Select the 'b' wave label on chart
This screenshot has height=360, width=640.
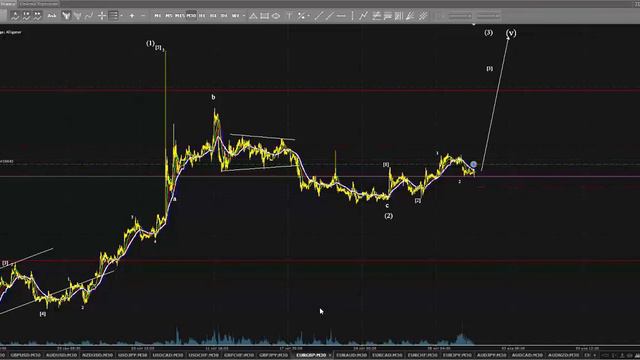point(213,97)
